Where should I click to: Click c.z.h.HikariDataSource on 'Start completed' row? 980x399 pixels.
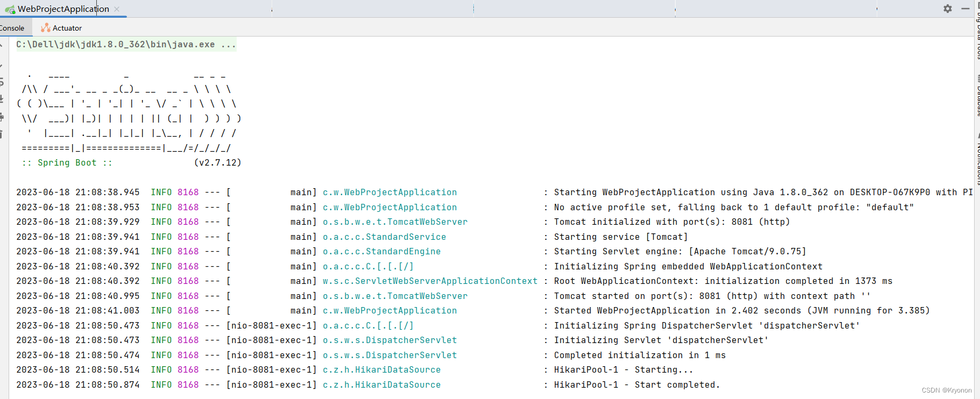click(x=382, y=384)
